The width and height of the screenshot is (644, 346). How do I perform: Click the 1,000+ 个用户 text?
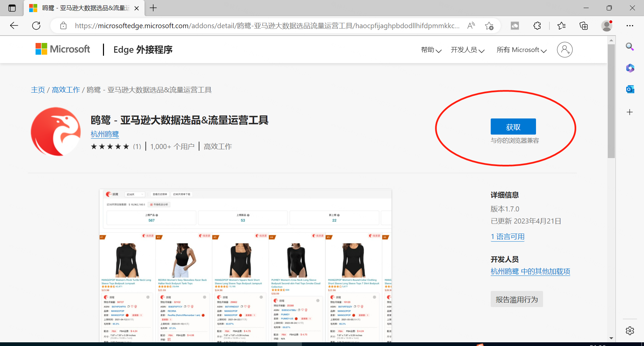coord(172,147)
